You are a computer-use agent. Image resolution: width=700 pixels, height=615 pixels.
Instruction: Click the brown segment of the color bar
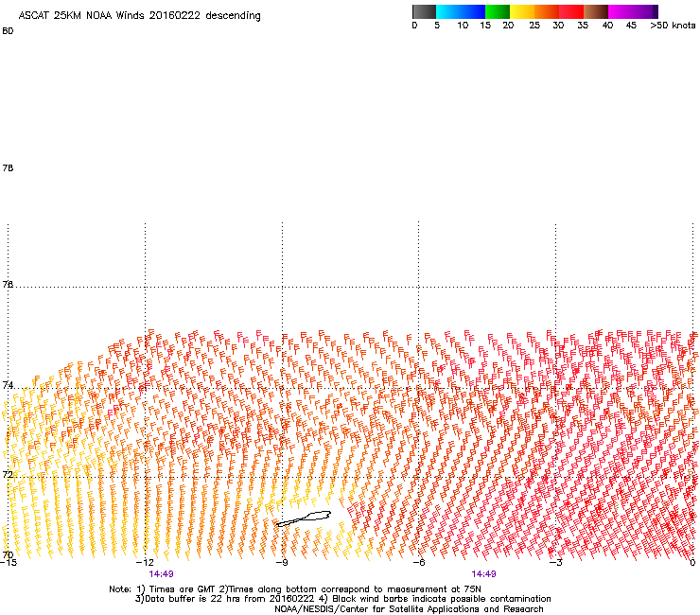(x=596, y=11)
